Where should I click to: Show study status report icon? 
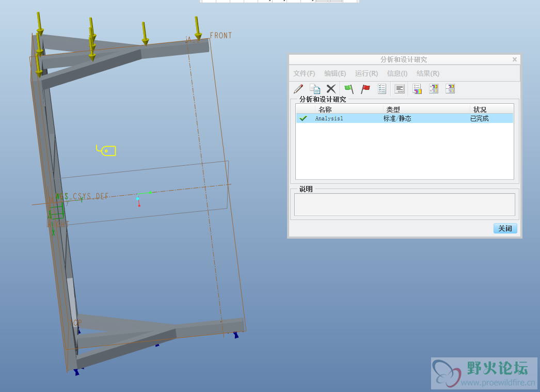(x=399, y=89)
